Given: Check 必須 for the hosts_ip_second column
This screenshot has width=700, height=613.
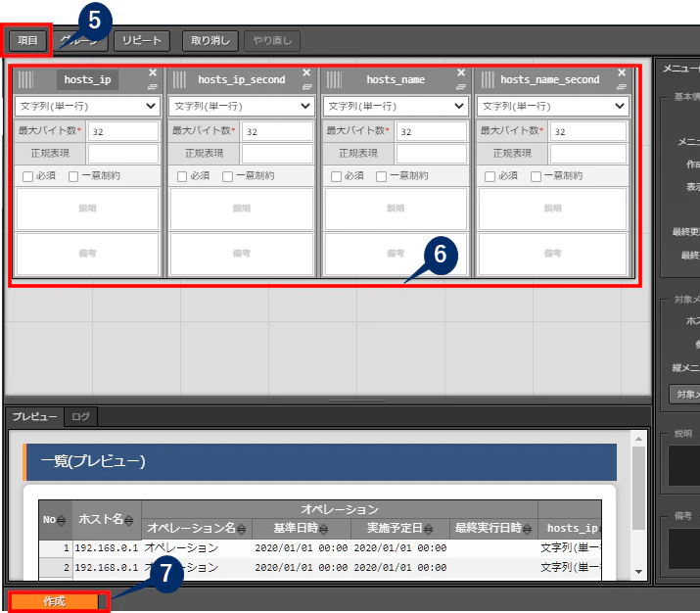Looking at the screenshot, I should point(182,176).
